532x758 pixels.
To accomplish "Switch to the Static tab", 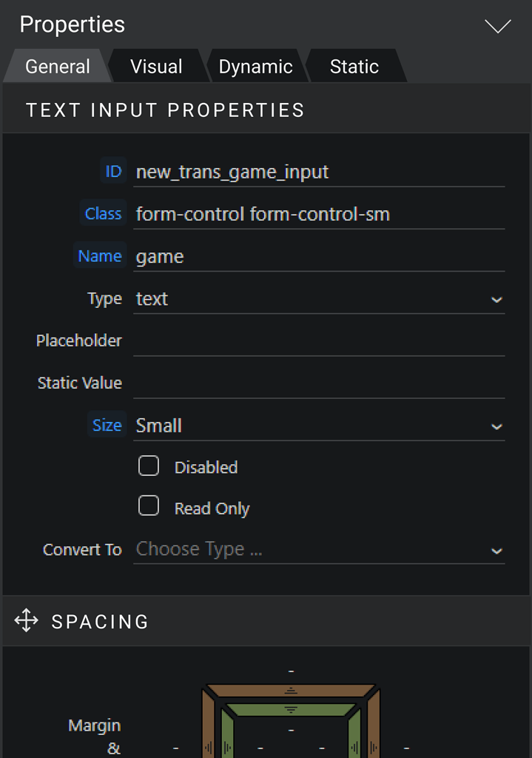I will 354,66.
